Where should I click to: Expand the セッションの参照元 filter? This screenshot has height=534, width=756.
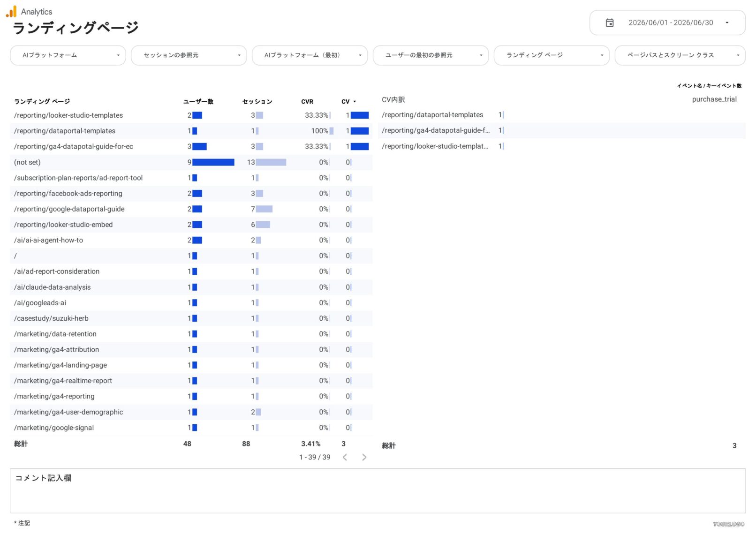point(189,55)
